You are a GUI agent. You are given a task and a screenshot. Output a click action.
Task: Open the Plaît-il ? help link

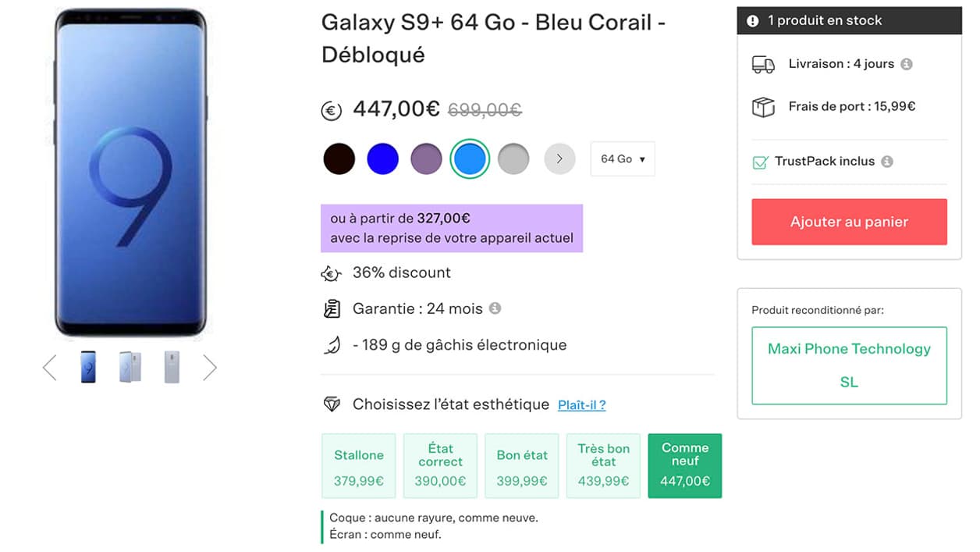pos(581,405)
